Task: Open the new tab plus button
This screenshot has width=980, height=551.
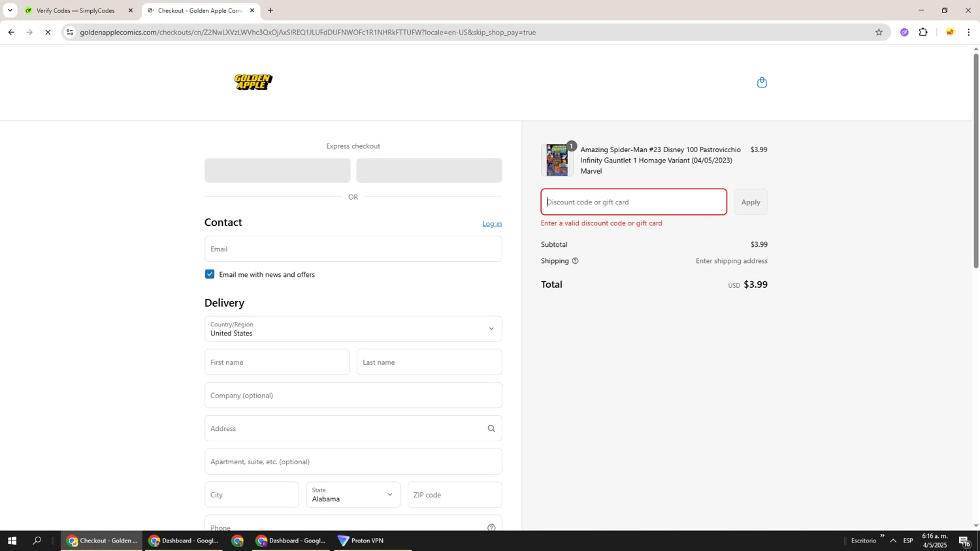Action: click(270, 10)
